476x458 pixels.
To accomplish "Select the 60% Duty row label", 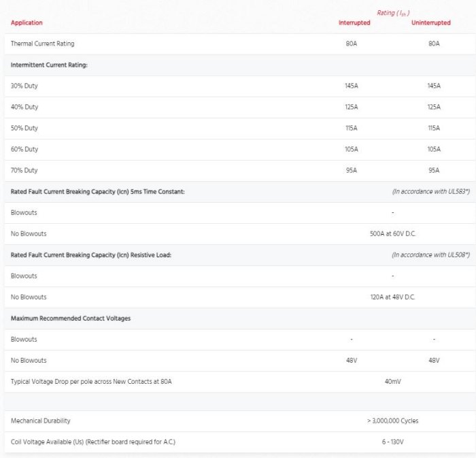I will pyautogui.click(x=24, y=150).
